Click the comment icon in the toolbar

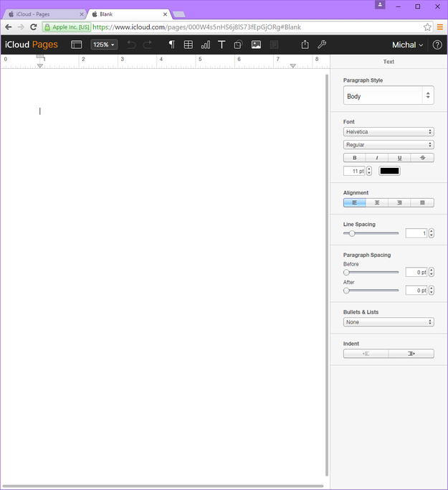[x=274, y=44]
